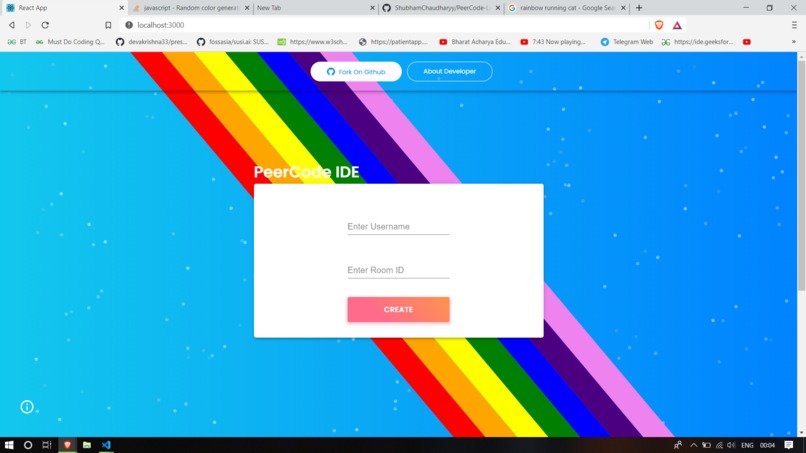Click ENG language indicator
806x453 pixels.
pos(747,445)
